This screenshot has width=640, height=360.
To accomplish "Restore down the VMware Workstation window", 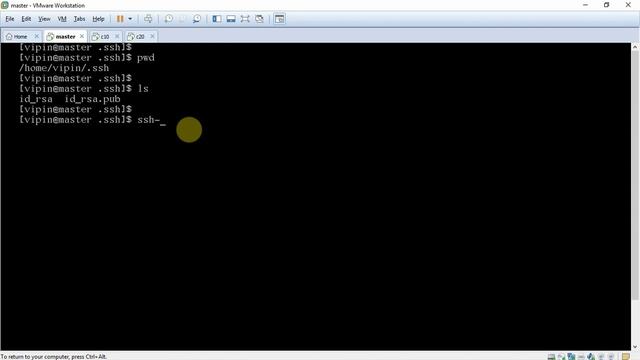I will [607, 5].
